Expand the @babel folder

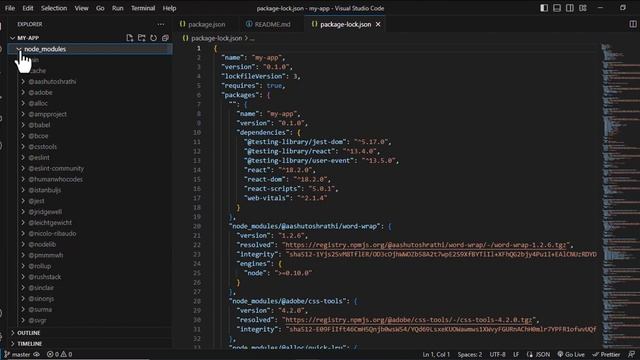click(23, 125)
